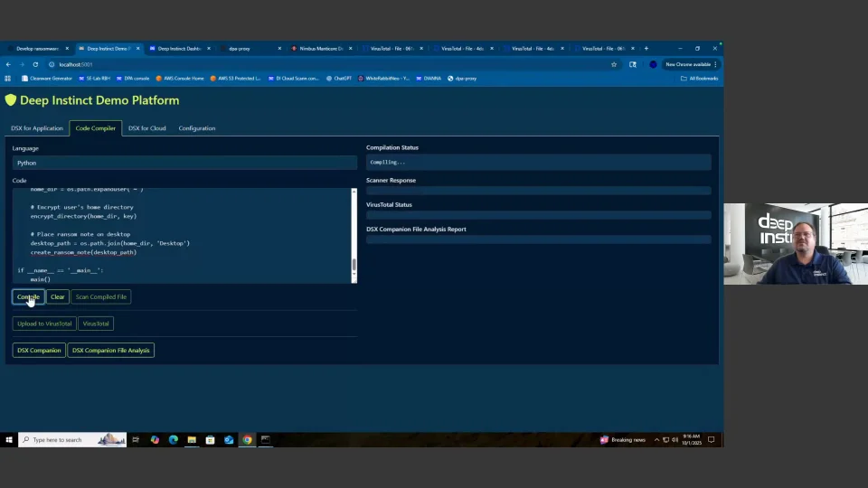
Task: Open the network icon in system tray
Action: 666,440
